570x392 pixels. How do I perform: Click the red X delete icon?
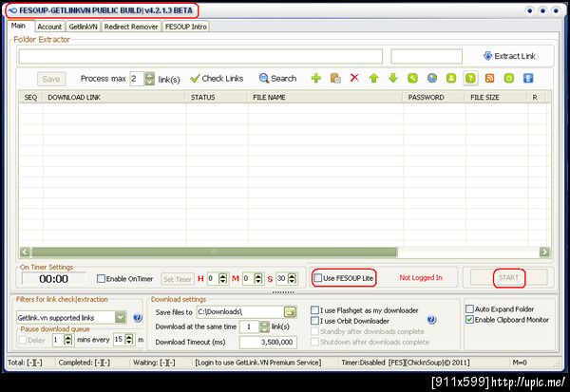[354, 78]
